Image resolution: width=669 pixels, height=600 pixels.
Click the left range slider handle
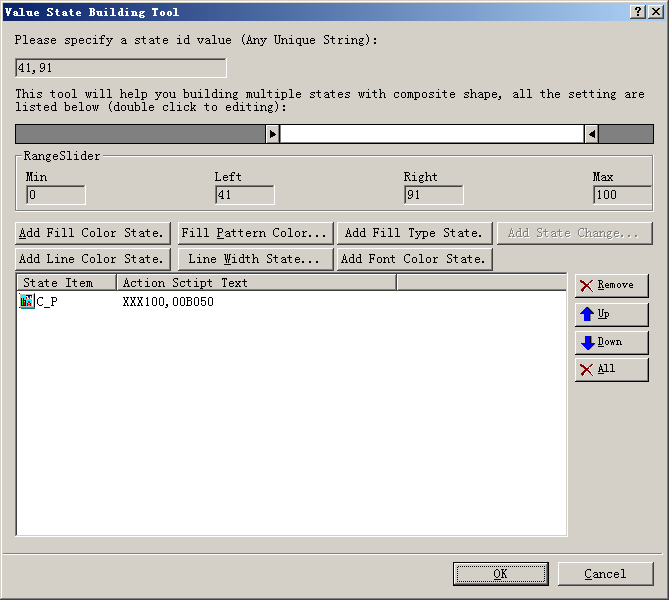click(273, 134)
